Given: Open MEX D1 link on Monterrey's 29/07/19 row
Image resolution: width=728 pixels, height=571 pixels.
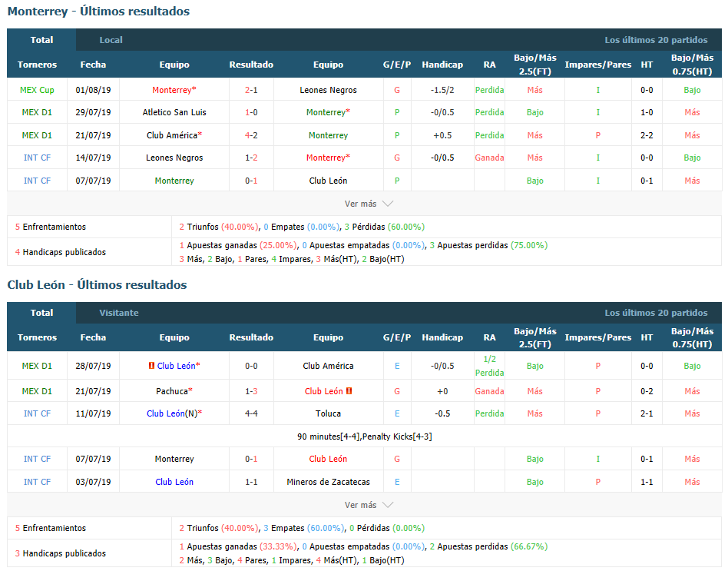Looking at the screenshot, I should pyautogui.click(x=37, y=112).
